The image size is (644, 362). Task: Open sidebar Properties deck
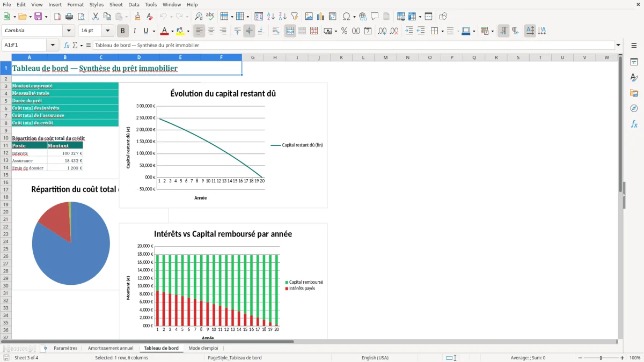(634, 62)
